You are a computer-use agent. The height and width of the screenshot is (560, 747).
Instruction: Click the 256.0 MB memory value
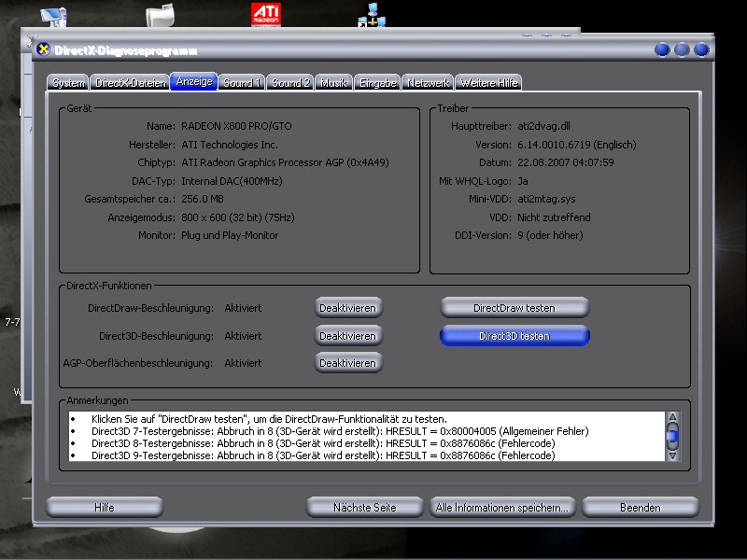[x=203, y=199]
